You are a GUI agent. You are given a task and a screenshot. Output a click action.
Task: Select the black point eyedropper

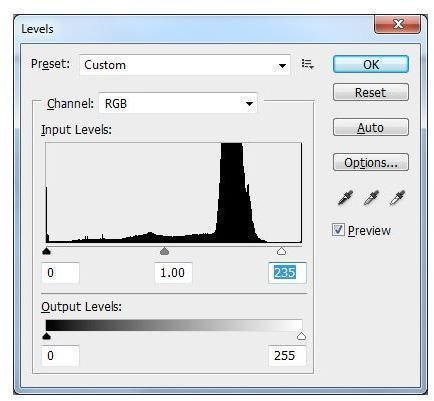[x=345, y=198]
